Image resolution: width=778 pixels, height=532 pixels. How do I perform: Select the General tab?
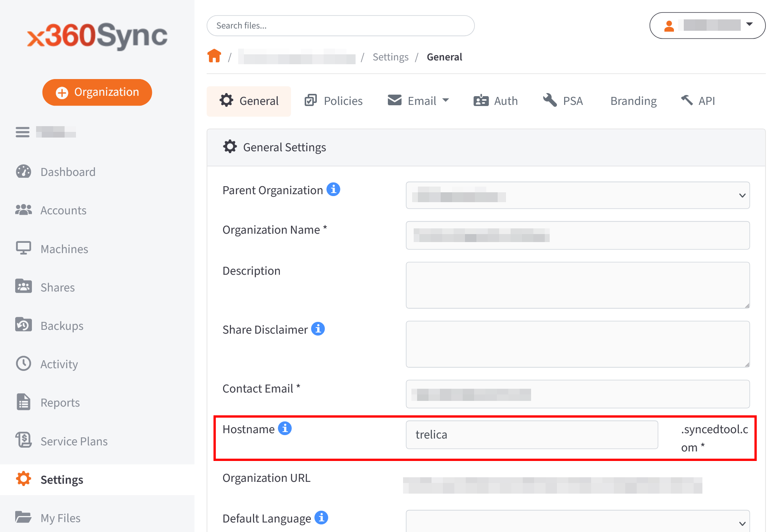(249, 101)
